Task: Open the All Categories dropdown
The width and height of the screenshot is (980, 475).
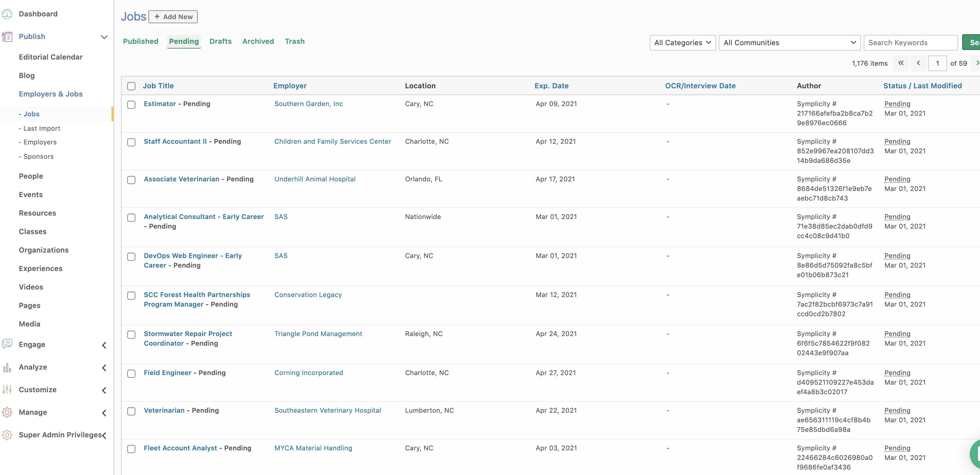Action: point(682,43)
